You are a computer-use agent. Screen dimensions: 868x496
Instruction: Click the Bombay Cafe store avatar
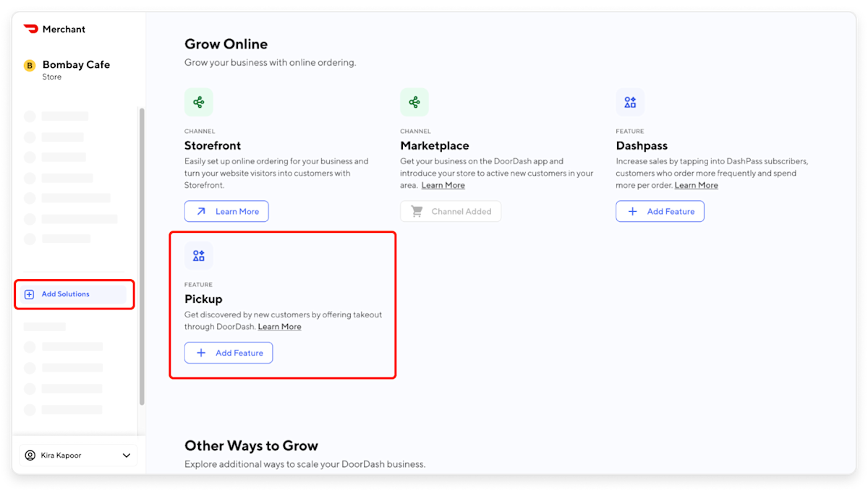point(30,66)
